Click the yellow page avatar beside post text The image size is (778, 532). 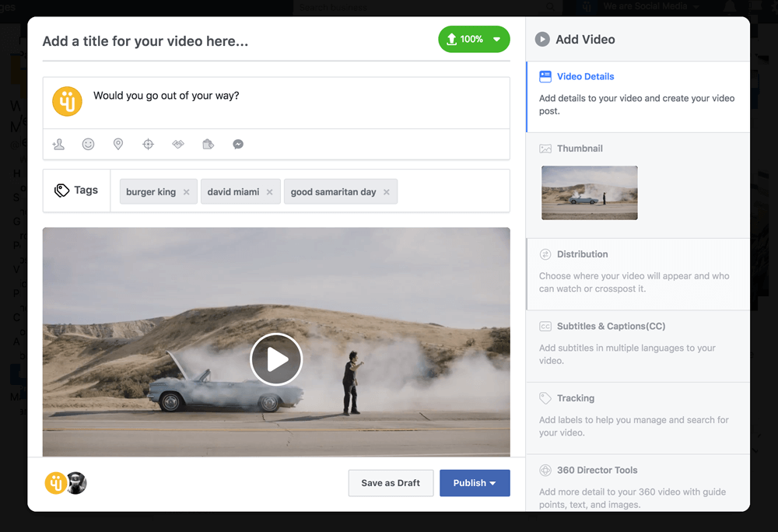point(67,102)
